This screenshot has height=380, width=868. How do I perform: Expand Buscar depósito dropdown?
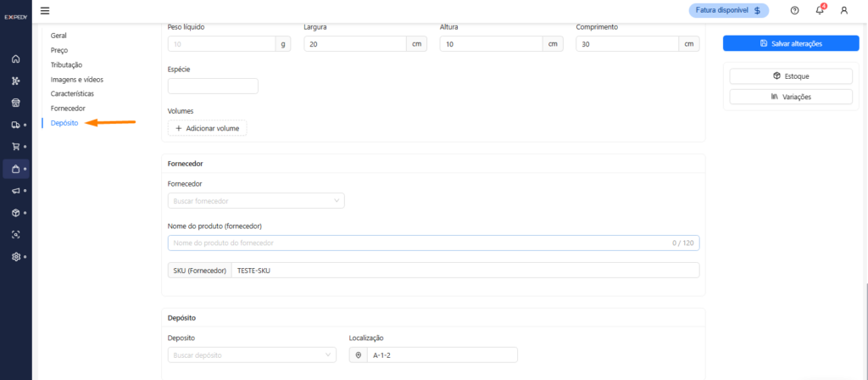click(252, 355)
